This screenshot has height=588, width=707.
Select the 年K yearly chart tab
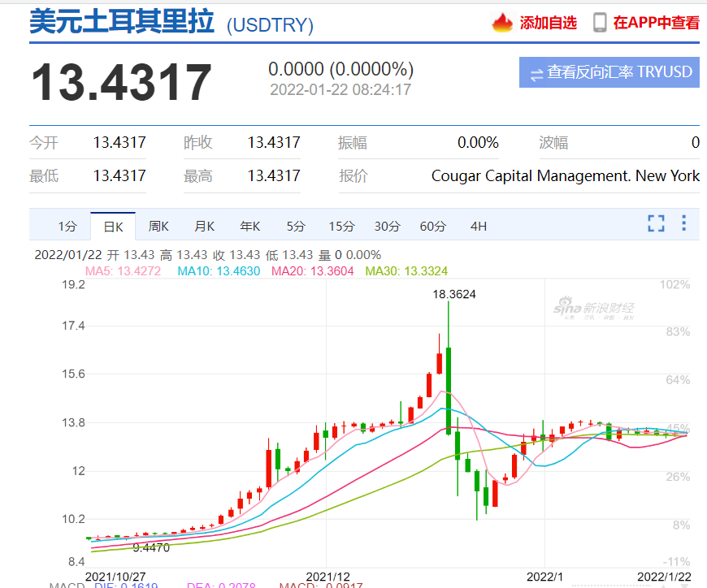tap(249, 227)
